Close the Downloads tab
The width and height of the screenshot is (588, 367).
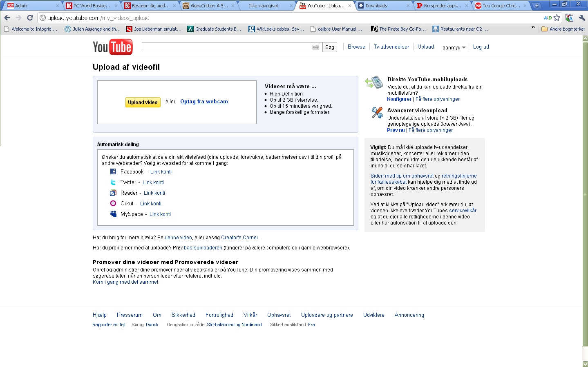[x=408, y=6]
